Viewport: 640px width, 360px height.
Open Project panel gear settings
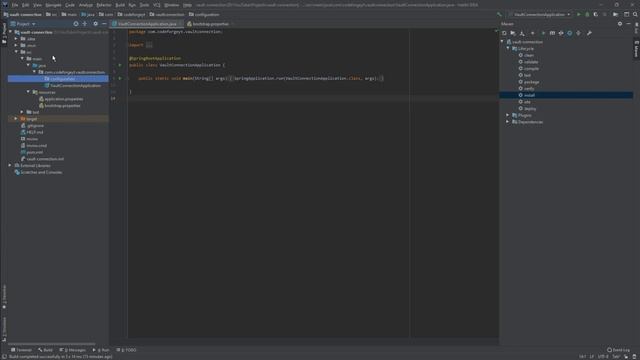click(96, 24)
